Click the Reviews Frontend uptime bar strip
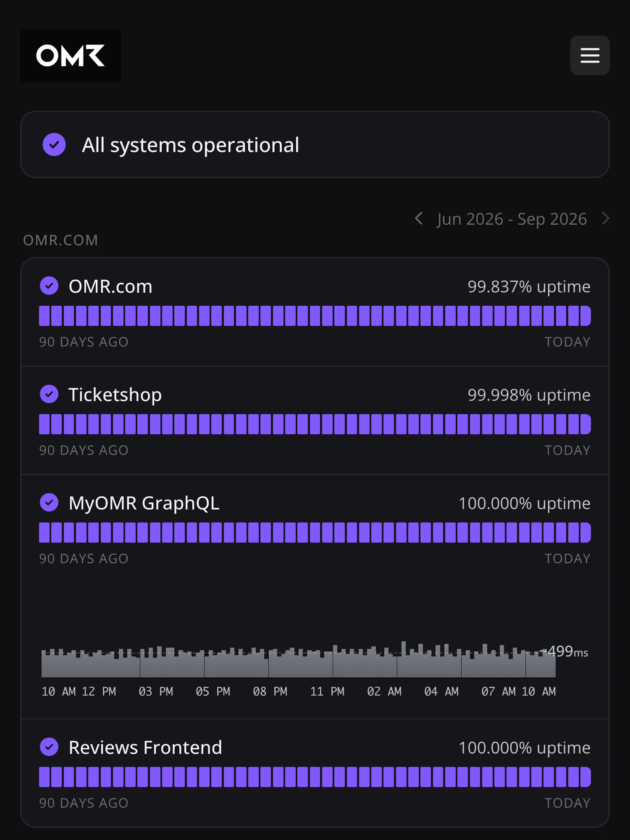The width and height of the screenshot is (630, 840). 315,777
